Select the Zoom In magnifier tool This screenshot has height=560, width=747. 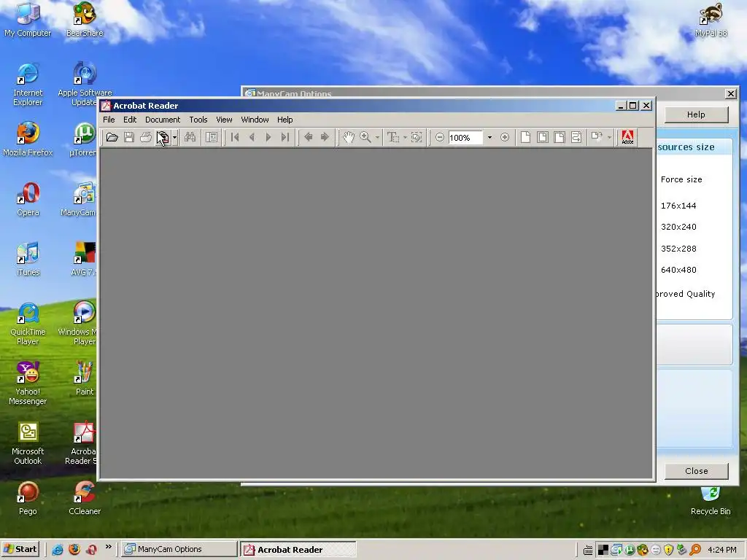click(x=365, y=138)
